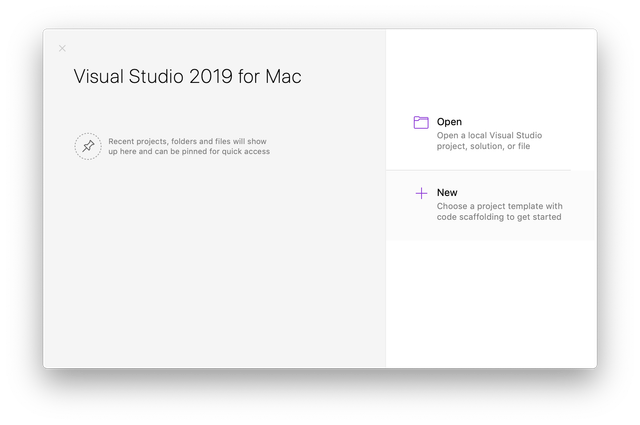Close the start window with the X
Viewport: 640px width, 425px height.
(x=62, y=48)
